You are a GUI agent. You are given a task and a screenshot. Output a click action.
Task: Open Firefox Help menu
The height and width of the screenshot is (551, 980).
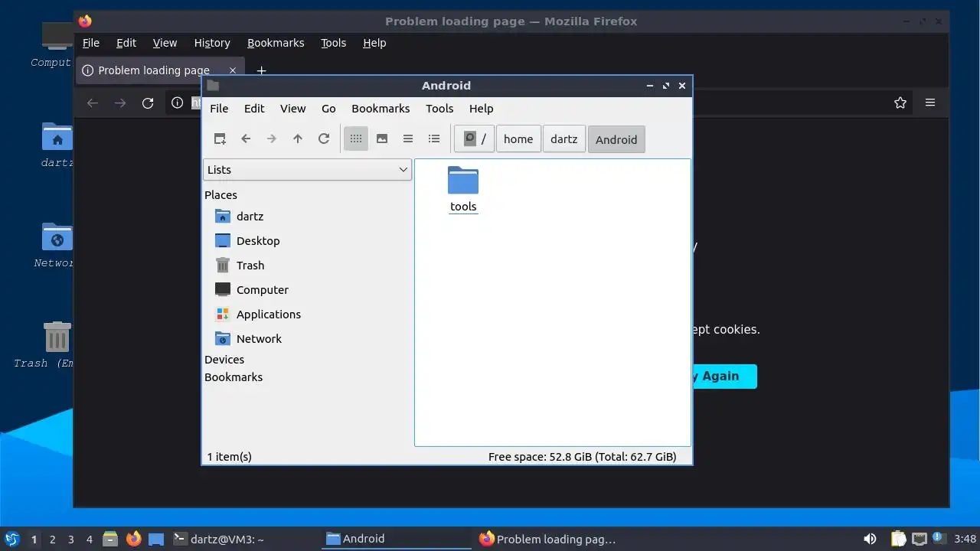coord(374,43)
